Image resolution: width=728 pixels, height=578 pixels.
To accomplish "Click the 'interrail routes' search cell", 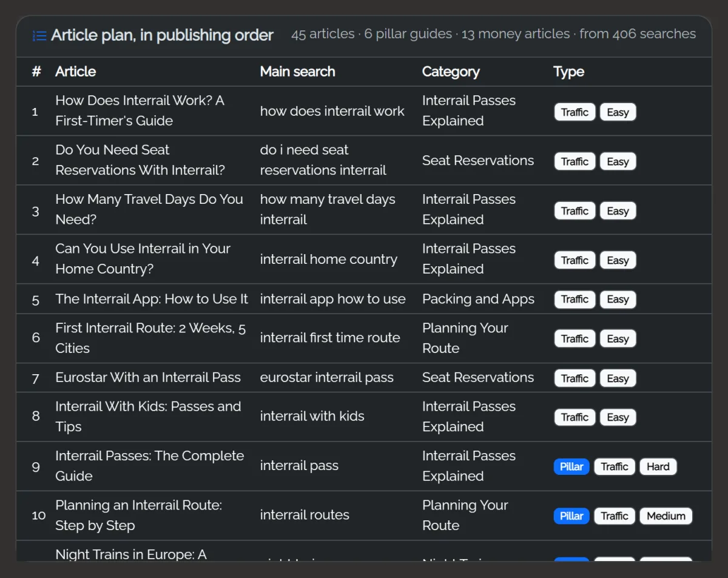I will (x=305, y=515).
